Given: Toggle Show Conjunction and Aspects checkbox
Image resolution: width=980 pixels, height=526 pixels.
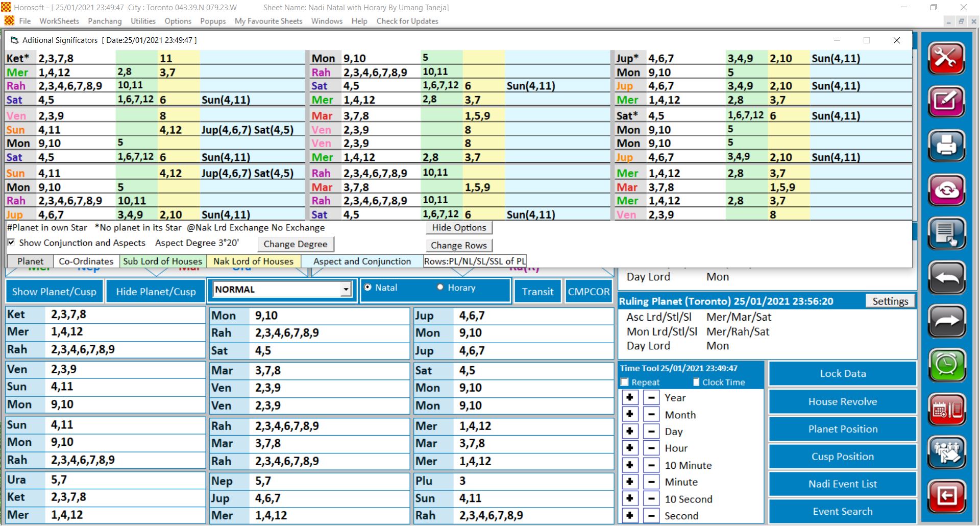Looking at the screenshot, I should click(x=11, y=243).
